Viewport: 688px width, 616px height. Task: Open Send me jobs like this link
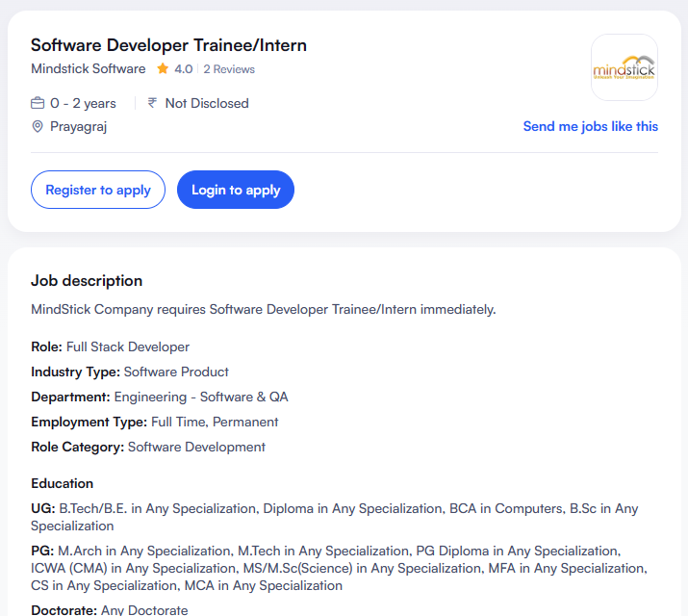pos(590,126)
